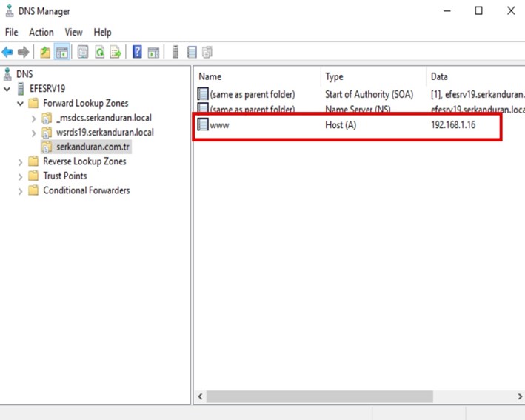
Task: Expand the Reverse Lookup Zones folder
Action: 20,161
